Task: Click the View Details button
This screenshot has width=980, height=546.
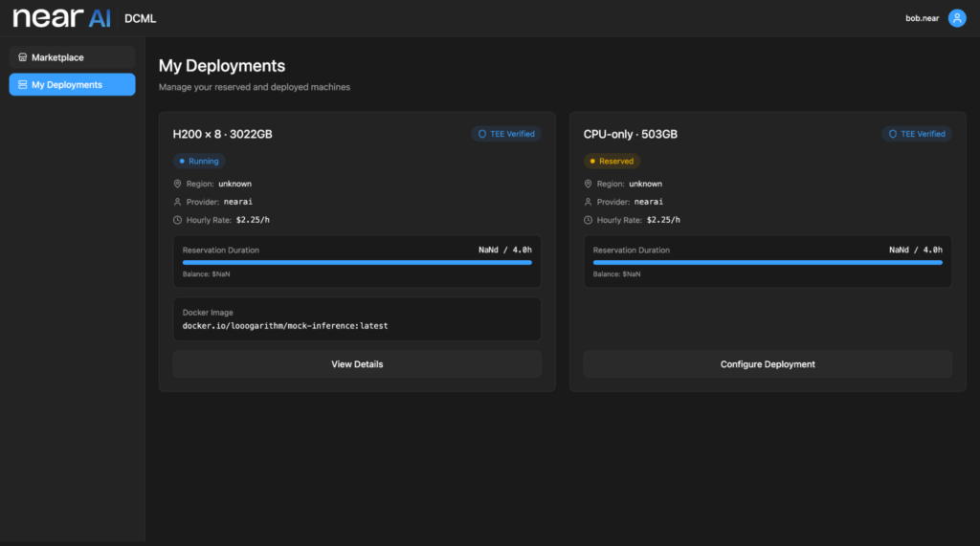Action: (x=357, y=364)
